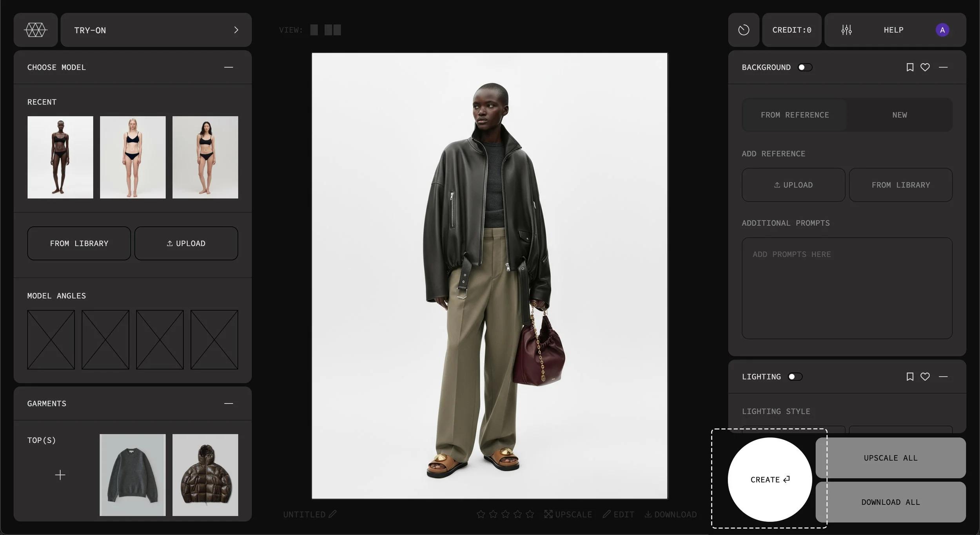Open the settings sliders icon
This screenshot has height=535, width=980.
(846, 30)
